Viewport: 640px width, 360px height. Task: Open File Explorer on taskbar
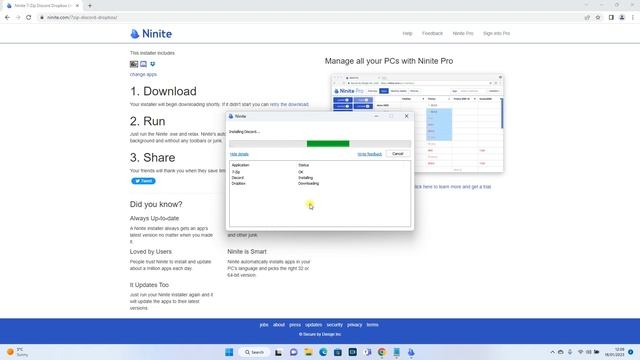[308, 352]
